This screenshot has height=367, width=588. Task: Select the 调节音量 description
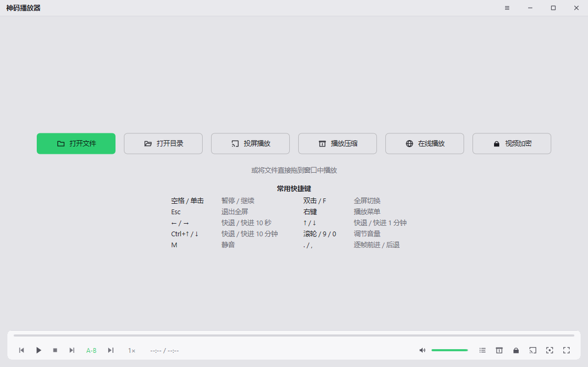tap(367, 234)
